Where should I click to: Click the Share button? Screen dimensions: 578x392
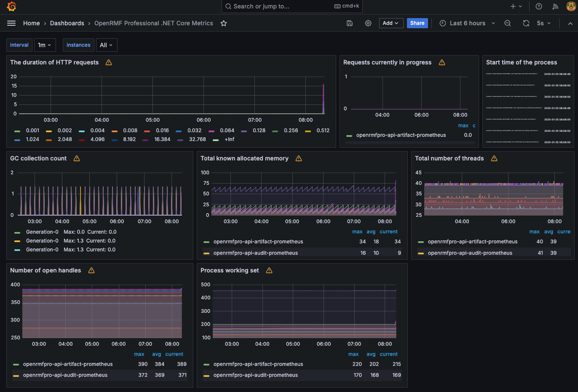pyautogui.click(x=417, y=23)
